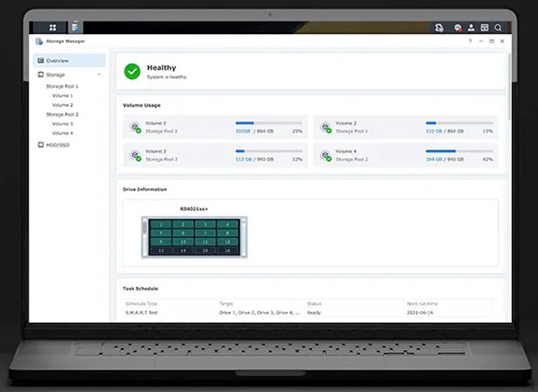Open the DSM main menu grid icon
Screen dimensions: 538x392
pos(53,28)
